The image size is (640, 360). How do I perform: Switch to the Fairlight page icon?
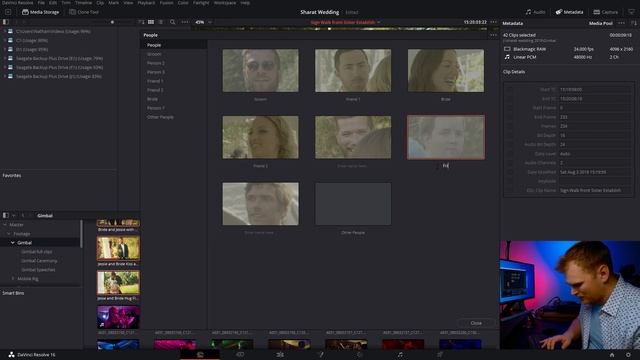(400, 355)
